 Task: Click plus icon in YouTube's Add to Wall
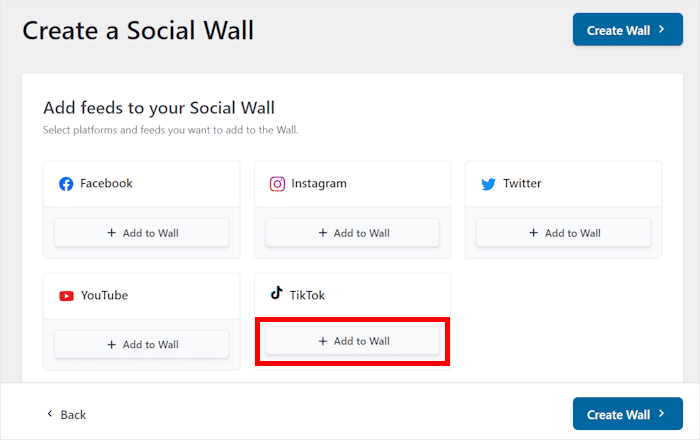click(x=112, y=345)
